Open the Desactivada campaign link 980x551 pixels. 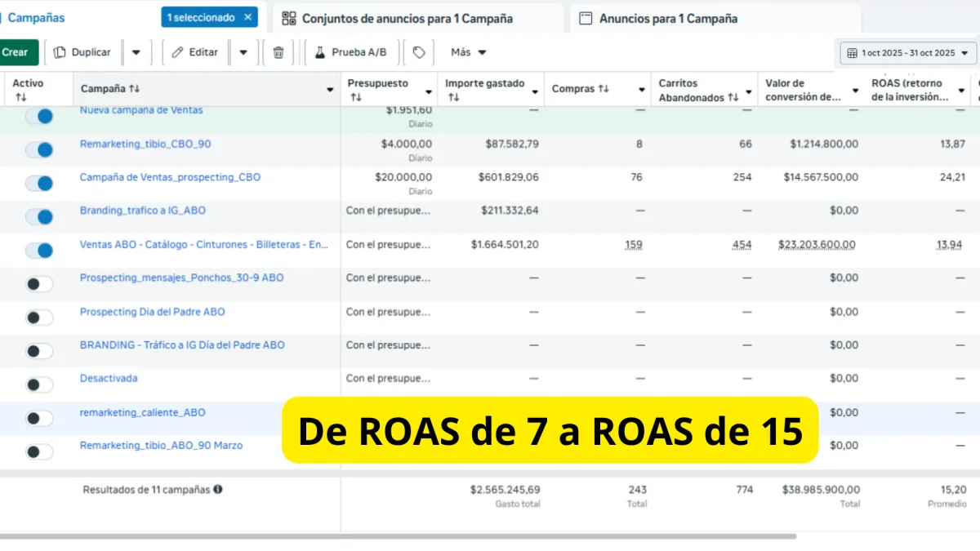109,379
